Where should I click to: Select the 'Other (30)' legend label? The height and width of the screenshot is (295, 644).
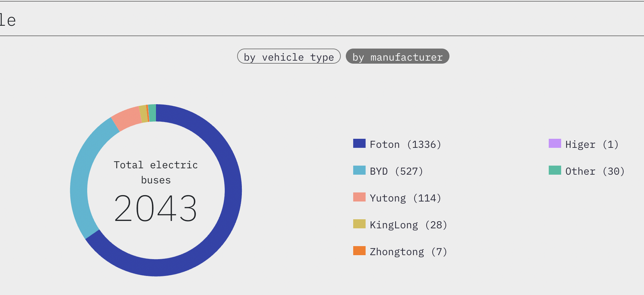tap(595, 171)
